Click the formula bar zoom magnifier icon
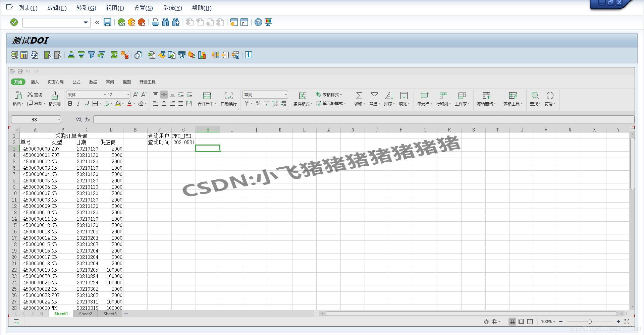This screenshot has width=644, height=335. click(x=79, y=119)
